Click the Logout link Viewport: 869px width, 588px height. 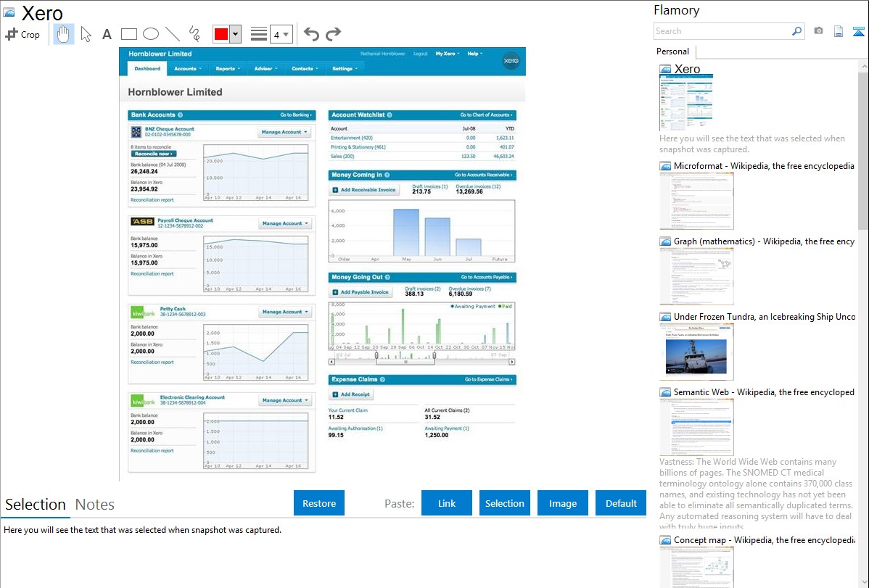[x=420, y=54]
